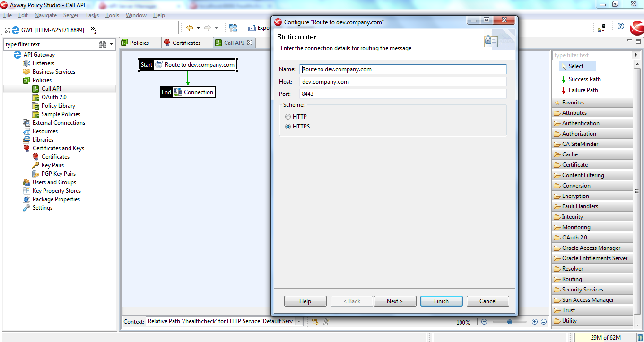
Task: Click the PGP Key Pairs icon
Action: pos(35,174)
